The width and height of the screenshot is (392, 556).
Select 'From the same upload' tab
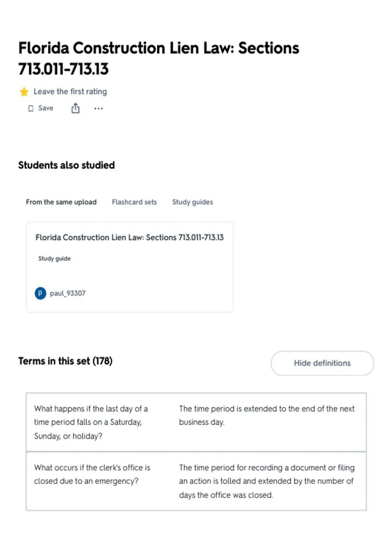61,202
